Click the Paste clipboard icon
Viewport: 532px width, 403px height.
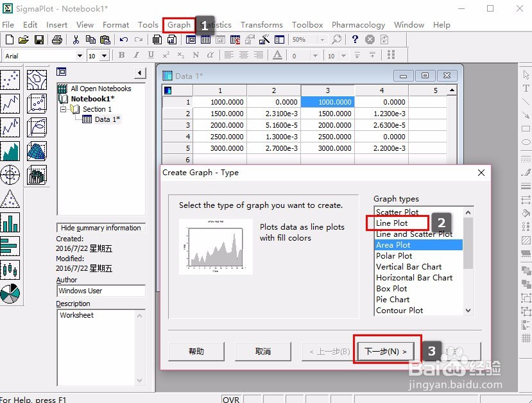point(105,40)
